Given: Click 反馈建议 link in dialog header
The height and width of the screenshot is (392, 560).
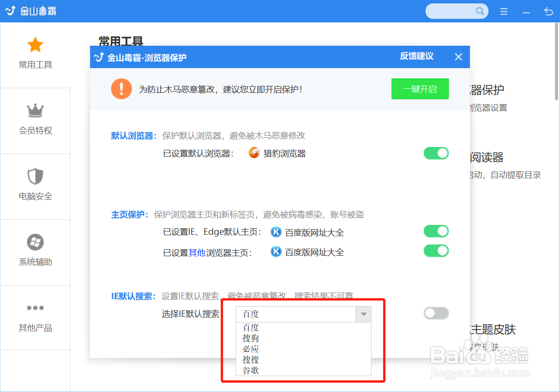Looking at the screenshot, I should click(417, 56).
